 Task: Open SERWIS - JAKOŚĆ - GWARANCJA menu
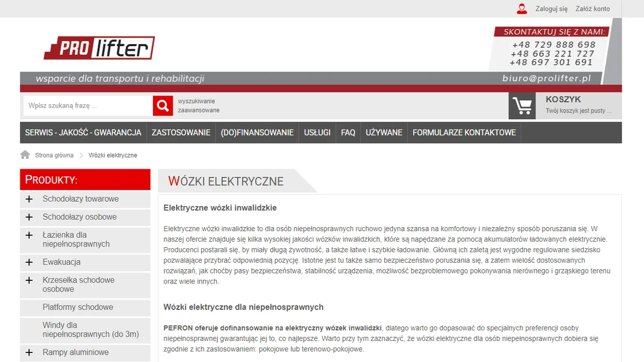click(x=83, y=133)
